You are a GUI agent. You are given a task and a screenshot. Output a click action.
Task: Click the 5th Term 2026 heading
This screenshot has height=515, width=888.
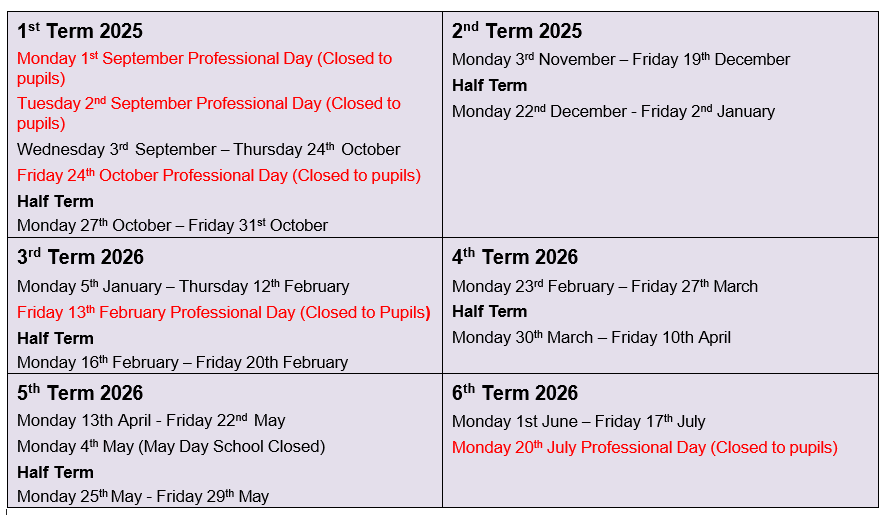80,394
